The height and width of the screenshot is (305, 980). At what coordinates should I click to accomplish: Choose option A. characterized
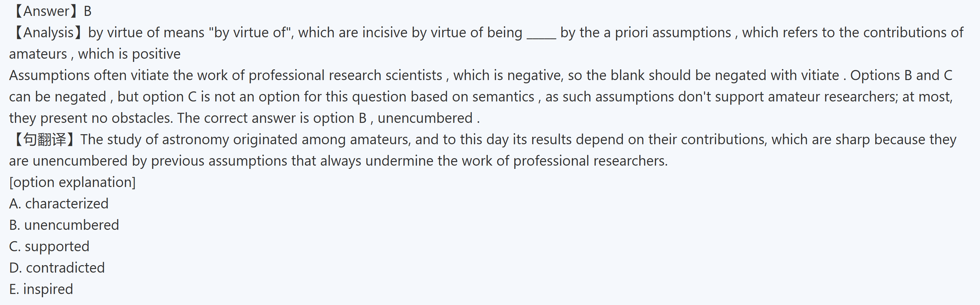click(x=59, y=204)
